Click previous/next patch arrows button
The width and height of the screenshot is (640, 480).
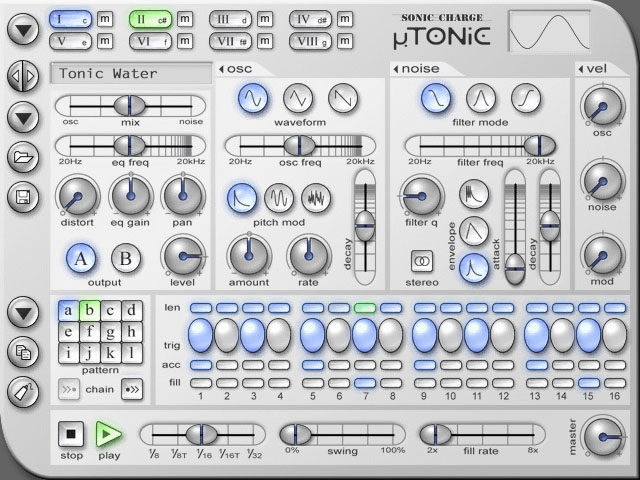point(23,76)
